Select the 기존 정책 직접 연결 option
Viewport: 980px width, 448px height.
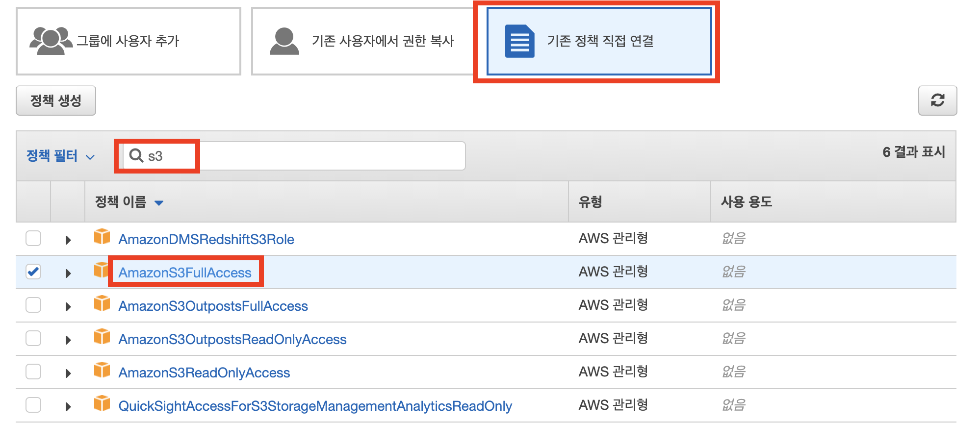point(599,41)
